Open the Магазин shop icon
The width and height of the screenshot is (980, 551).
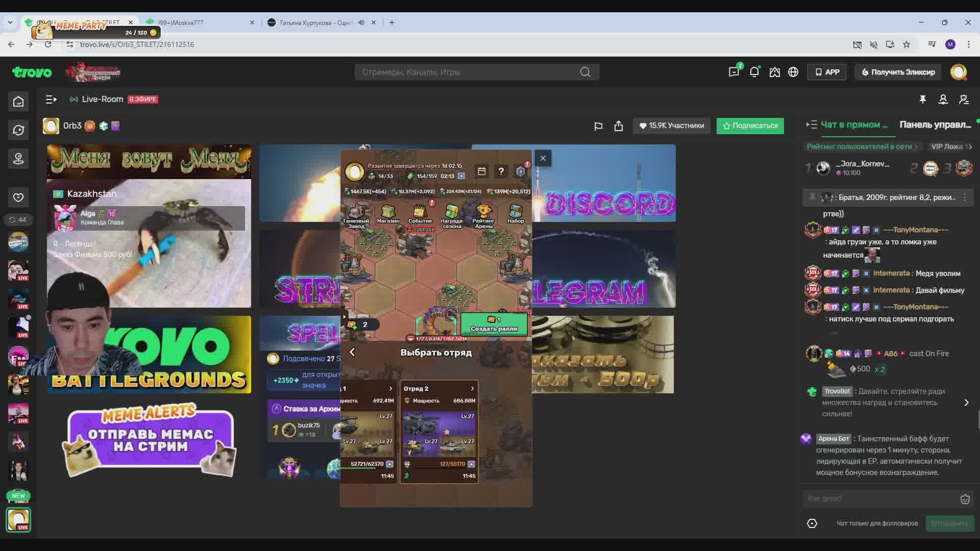[388, 214]
